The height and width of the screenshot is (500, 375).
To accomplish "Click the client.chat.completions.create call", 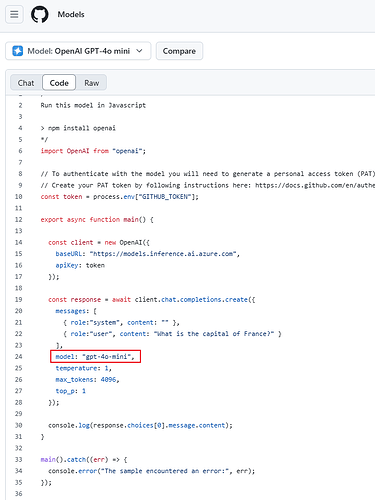I will tap(195, 300).
